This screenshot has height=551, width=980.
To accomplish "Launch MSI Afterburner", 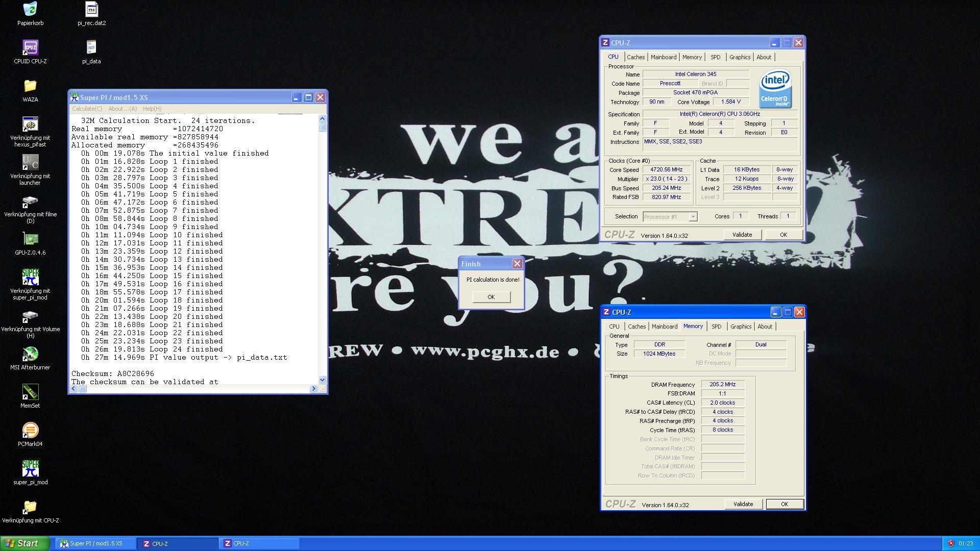I will coord(30,354).
